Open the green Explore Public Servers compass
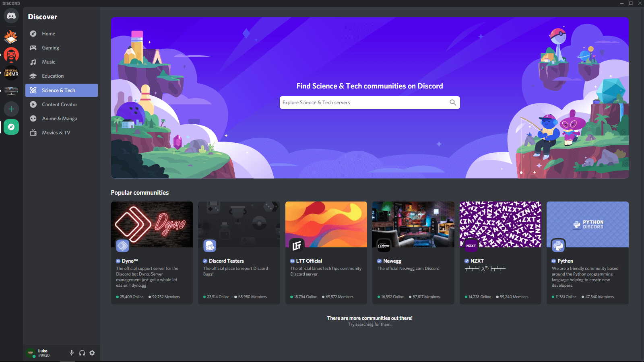Image resolution: width=644 pixels, height=362 pixels. [11, 127]
